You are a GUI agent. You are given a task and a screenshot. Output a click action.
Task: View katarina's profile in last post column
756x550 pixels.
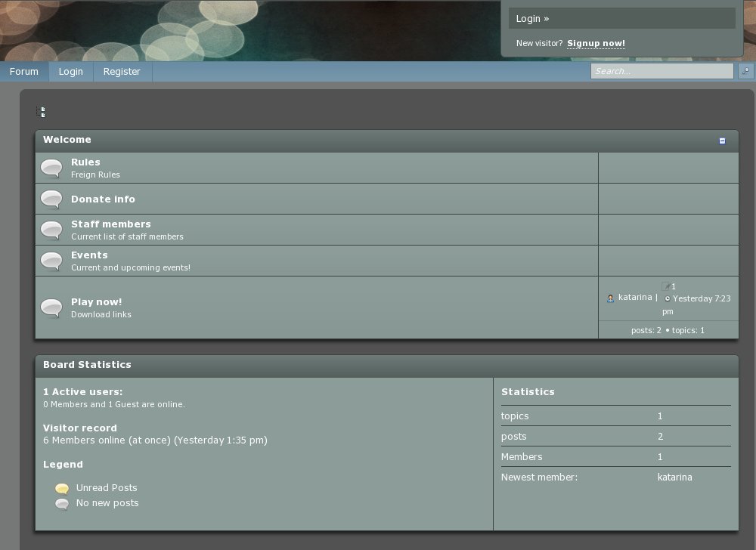pos(634,298)
